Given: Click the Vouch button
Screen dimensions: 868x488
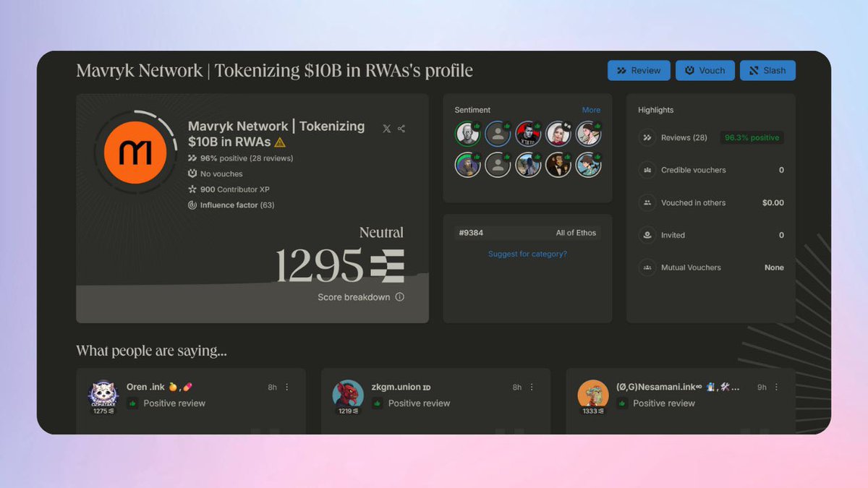Looking at the screenshot, I should (x=705, y=70).
